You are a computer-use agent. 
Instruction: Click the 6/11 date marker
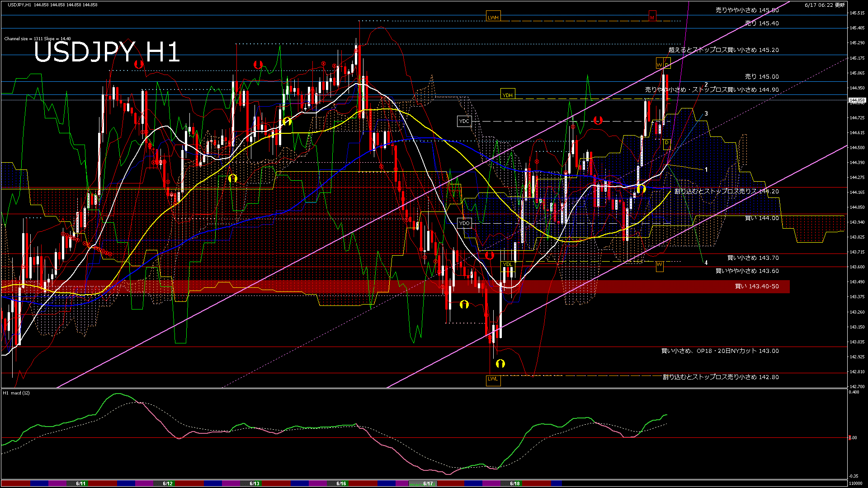81,483
